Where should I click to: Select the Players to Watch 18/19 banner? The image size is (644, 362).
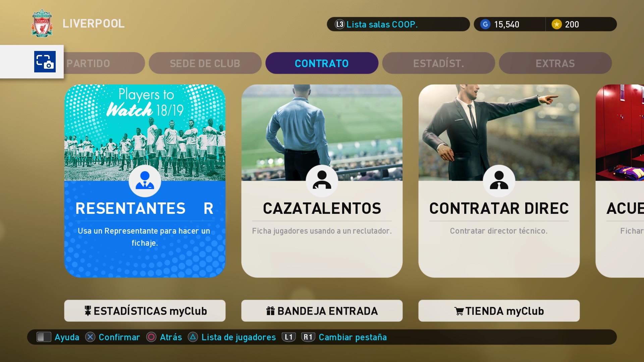point(145,133)
